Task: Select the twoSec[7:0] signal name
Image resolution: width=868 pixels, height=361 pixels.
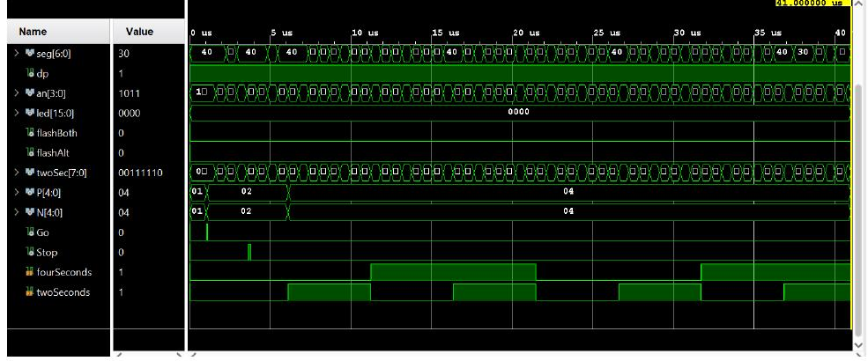Action: pos(62,173)
